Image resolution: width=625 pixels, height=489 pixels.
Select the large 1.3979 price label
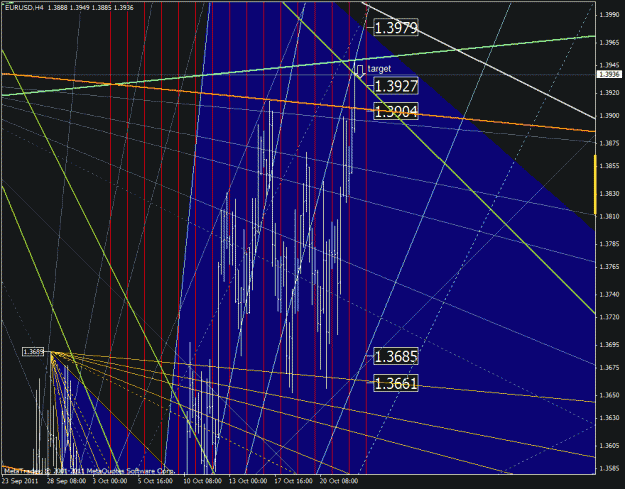396,27
